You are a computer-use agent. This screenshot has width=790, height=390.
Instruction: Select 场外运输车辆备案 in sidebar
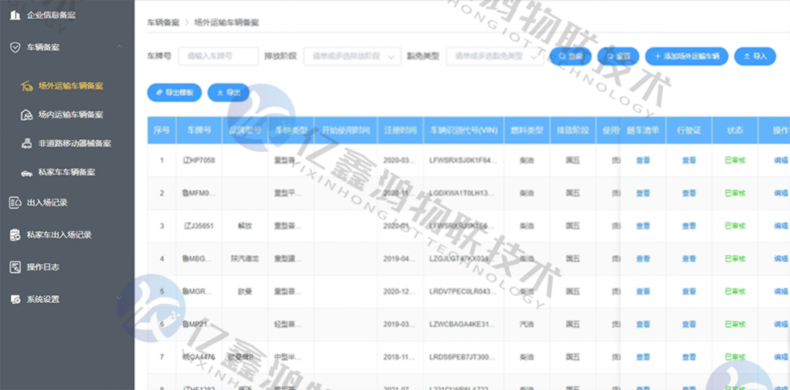(71, 86)
